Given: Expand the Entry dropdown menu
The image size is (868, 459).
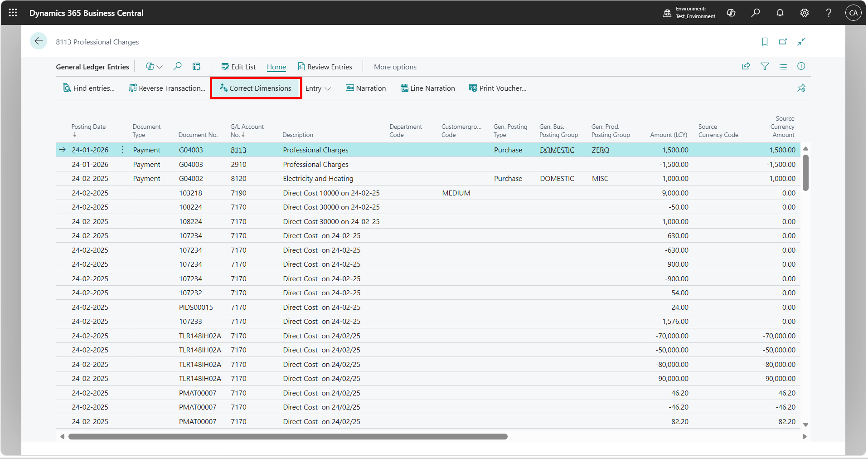Looking at the screenshot, I should 318,88.
